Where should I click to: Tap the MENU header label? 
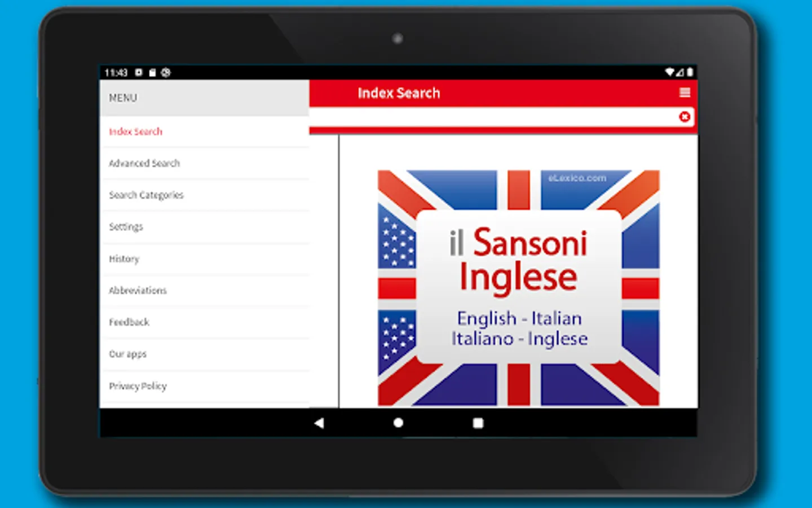(x=123, y=98)
